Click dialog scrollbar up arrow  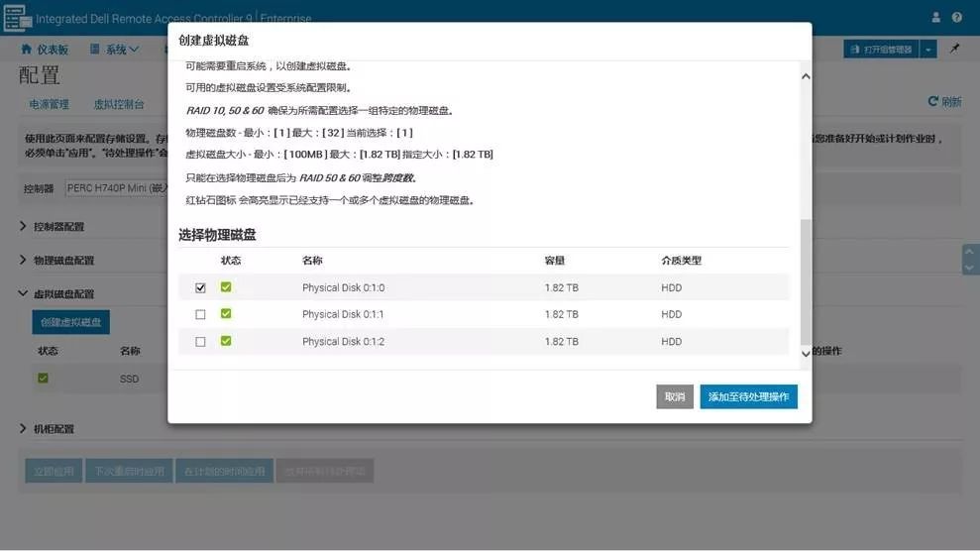806,76
